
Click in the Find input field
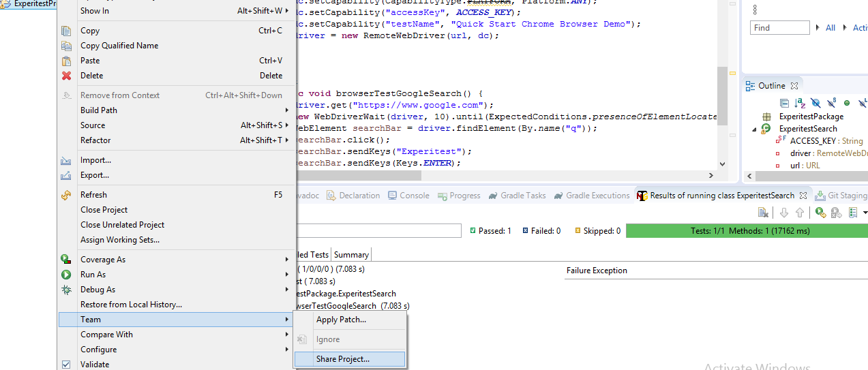click(x=780, y=28)
